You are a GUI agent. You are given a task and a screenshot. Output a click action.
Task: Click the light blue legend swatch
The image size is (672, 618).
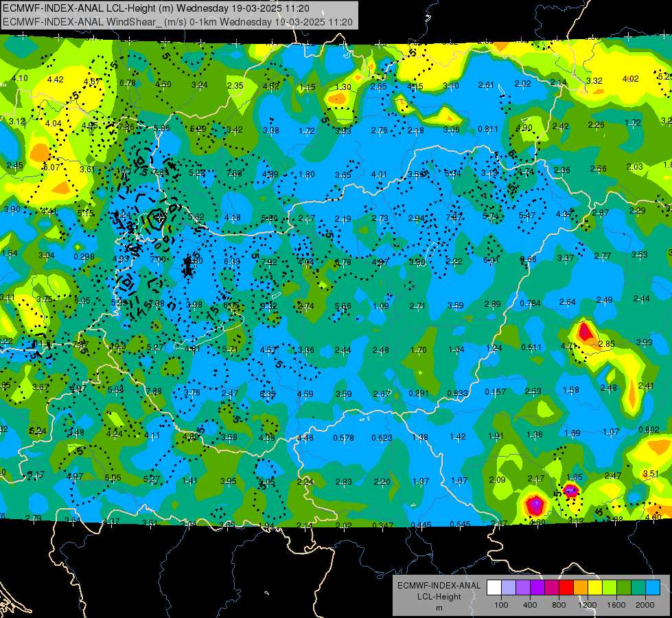click(653, 587)
